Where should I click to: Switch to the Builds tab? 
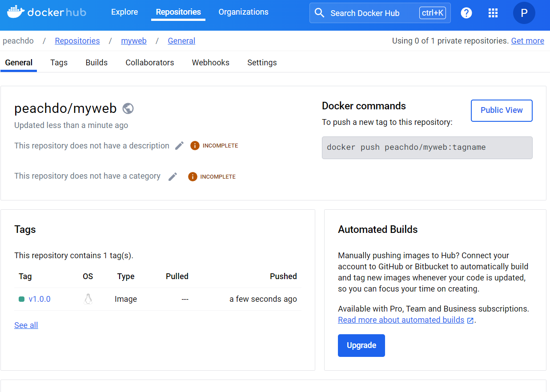[x=96, y=63]
